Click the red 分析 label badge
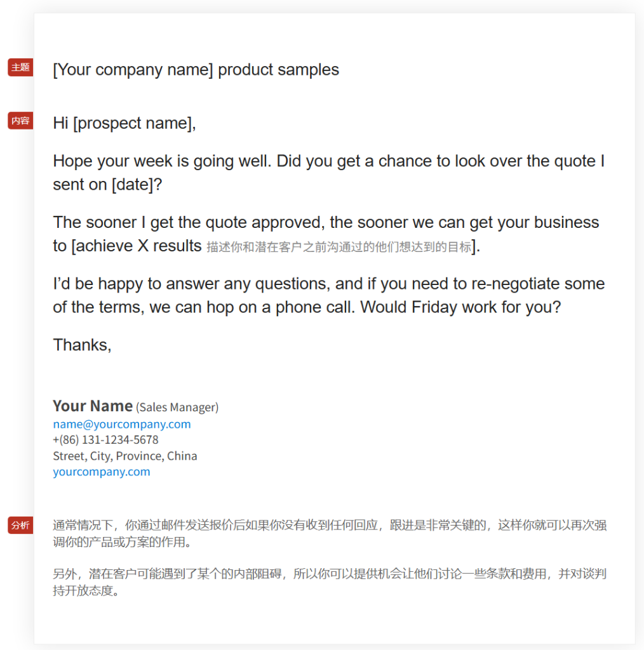Viewport: 644px width, 650px height. click(x=20, y=525)
